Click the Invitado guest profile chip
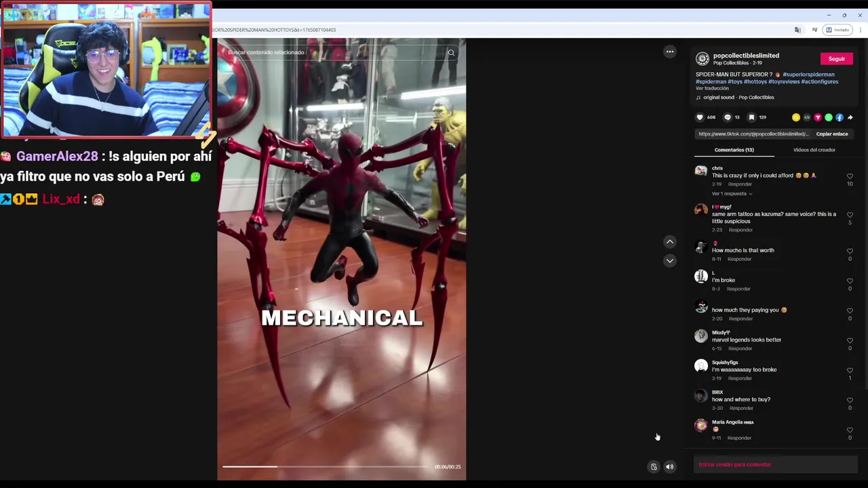 837,30
